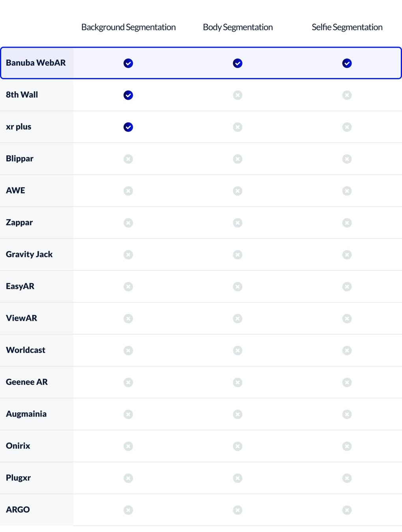
Task: Click Zappar Selfie Segmentation cross icon
Action: click(x=347, y=223)
